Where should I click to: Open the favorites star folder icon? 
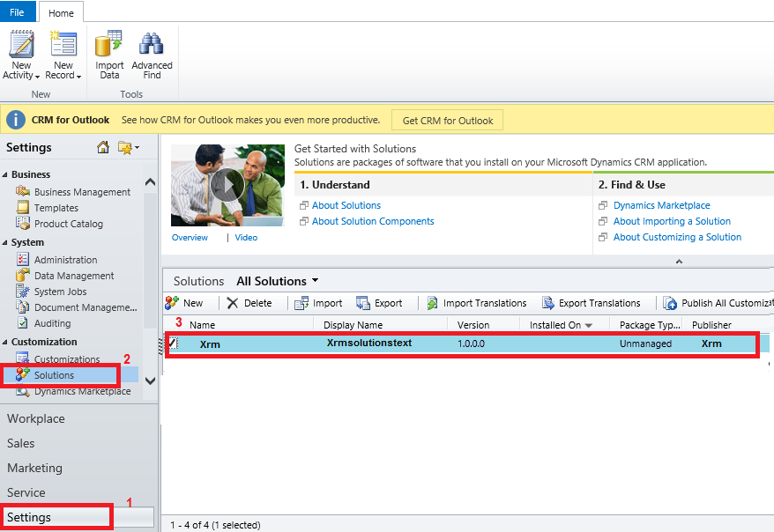click(x=125, y=147)
